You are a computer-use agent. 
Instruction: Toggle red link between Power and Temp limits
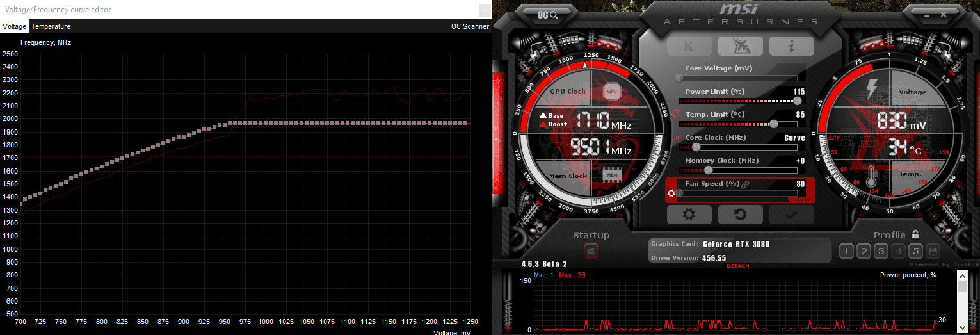coord(676,113)
